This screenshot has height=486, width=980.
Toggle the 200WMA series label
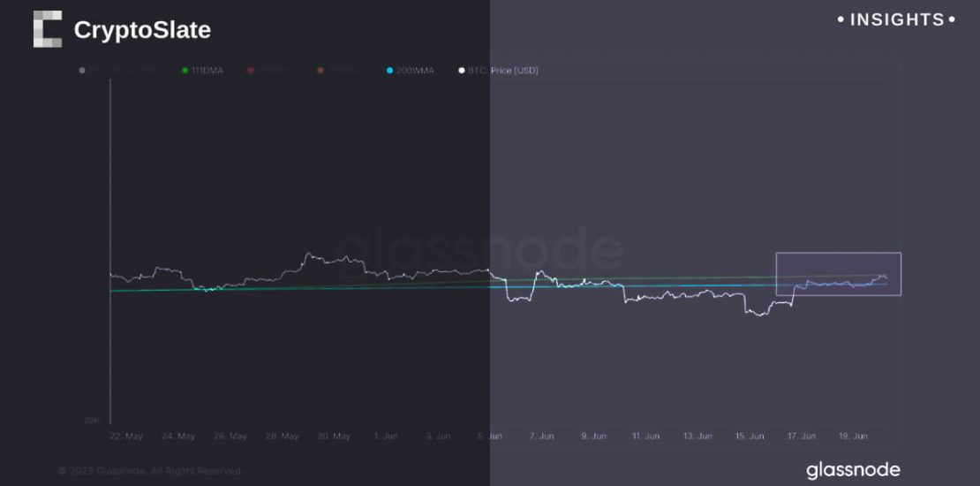coord(415,71)
